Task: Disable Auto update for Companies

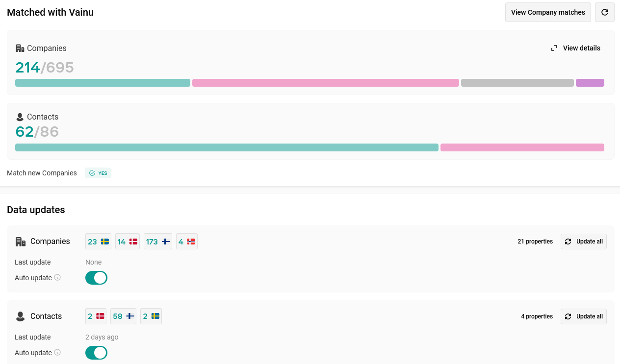Action: click(96, 278)
